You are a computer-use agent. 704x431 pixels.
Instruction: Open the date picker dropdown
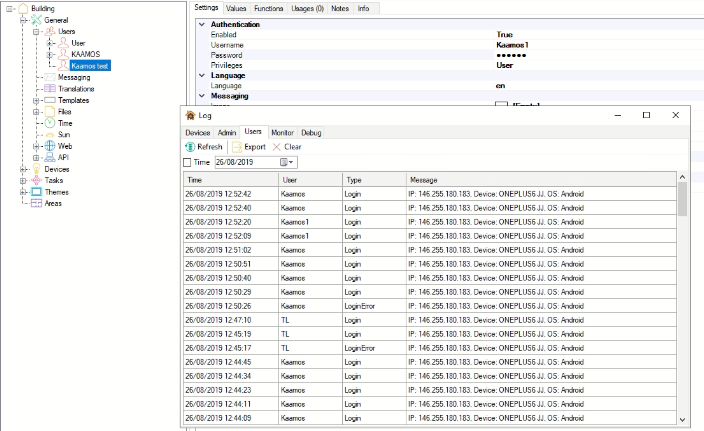291,162
